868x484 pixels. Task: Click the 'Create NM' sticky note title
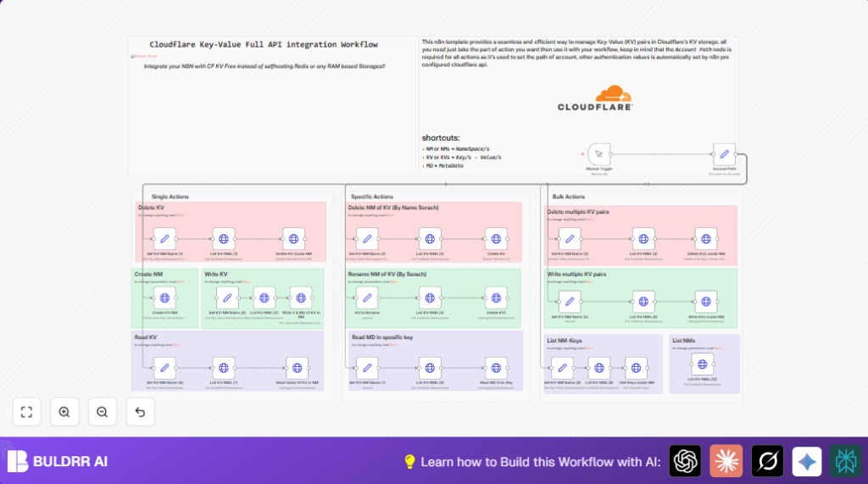(x=148, y=274)
